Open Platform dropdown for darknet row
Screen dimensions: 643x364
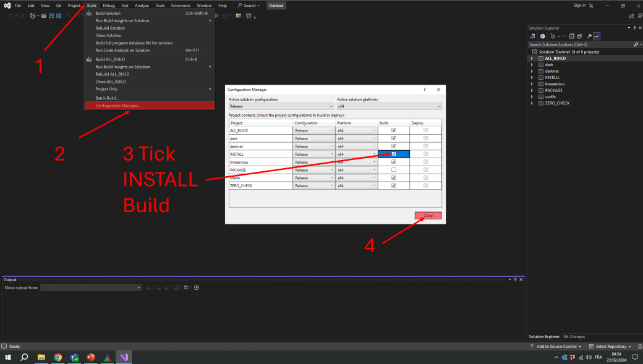[356, 146]
